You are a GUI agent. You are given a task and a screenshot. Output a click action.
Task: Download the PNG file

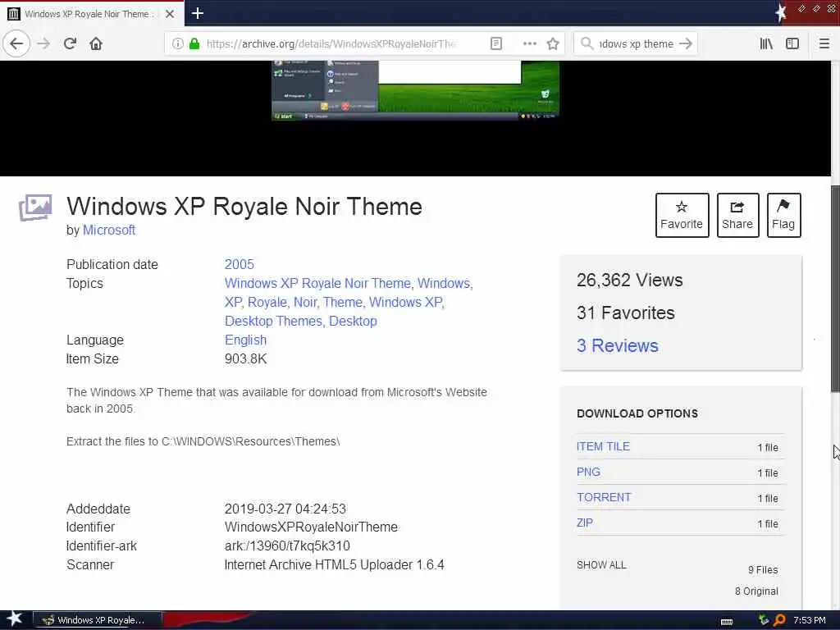pyautogui.click(x=588, y=472)
